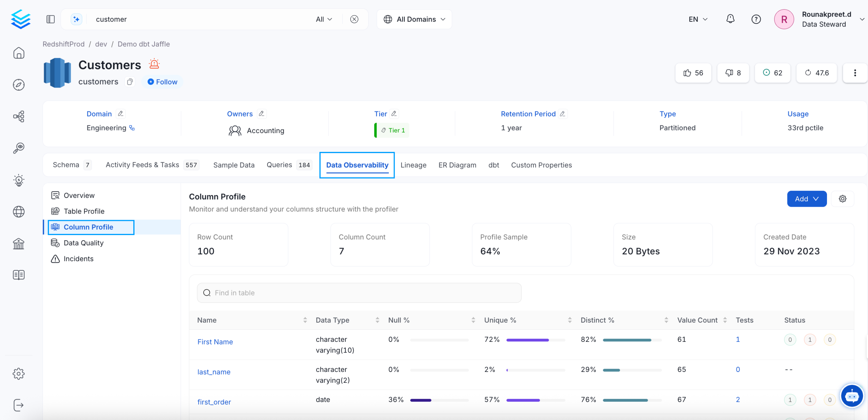The image size is (868, 420).
Task: Expand the All Domains dropdown
Action: tap(414, 19)
